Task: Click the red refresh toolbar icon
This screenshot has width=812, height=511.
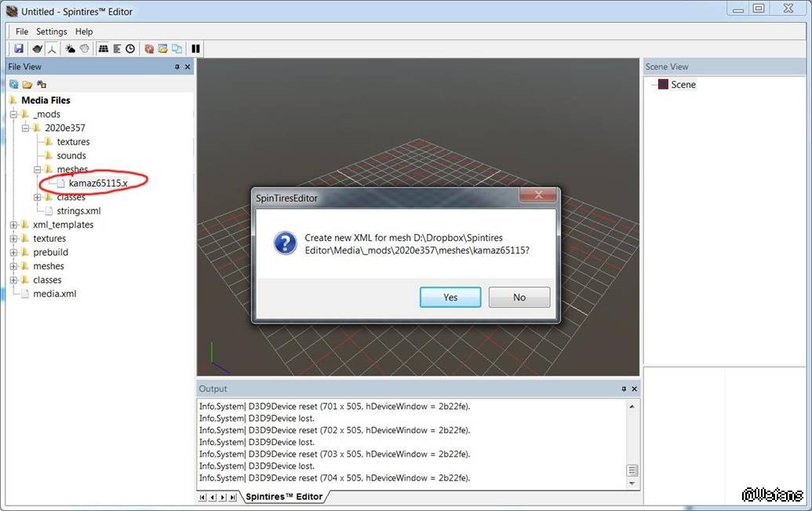Action: (x=149, y=49)
